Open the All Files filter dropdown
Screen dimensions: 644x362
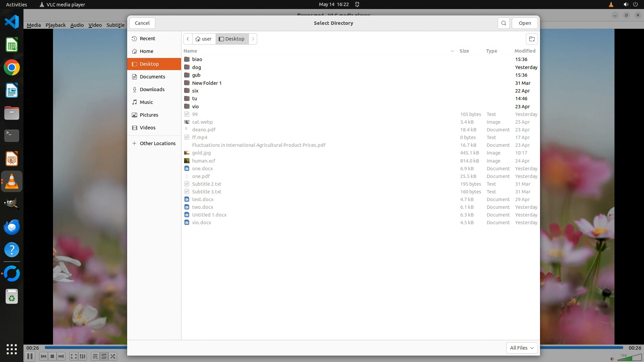[x=522, y=348]
